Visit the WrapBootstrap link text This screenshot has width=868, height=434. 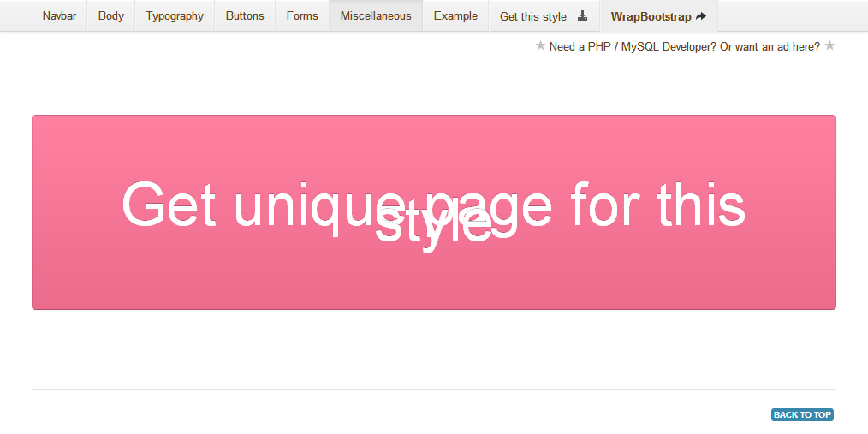click(651, 16)
